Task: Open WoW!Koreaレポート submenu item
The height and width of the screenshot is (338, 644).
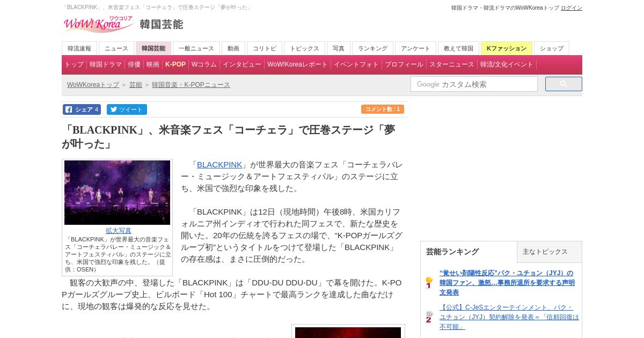Action: click(297, 64)
